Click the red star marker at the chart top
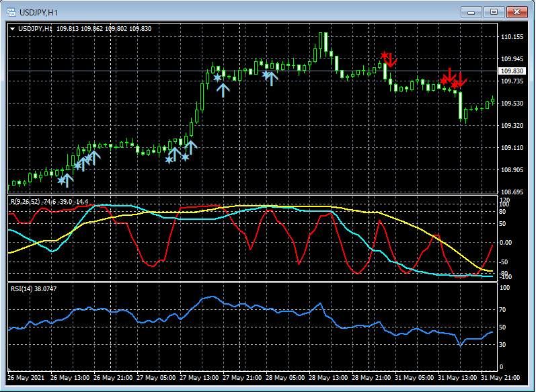The width and height of the screenshot is (536, 392). pos(384,55)
